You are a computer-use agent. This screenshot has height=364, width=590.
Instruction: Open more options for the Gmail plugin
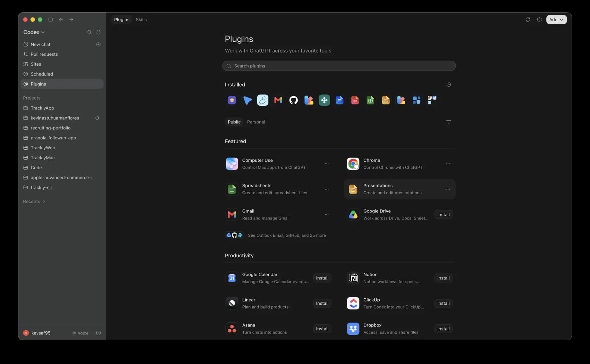point(327,215)
